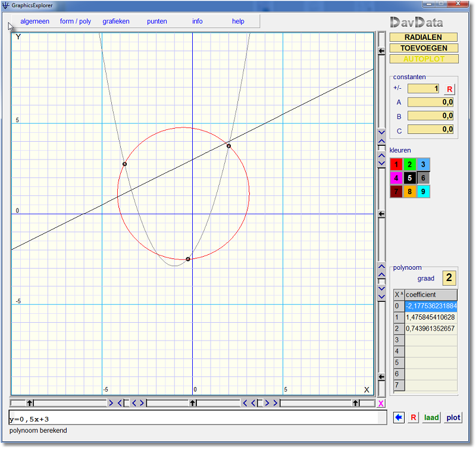Screen dimensions: 476x449
Task: Select blue color swatch 3
Action: tap(423, 165)
